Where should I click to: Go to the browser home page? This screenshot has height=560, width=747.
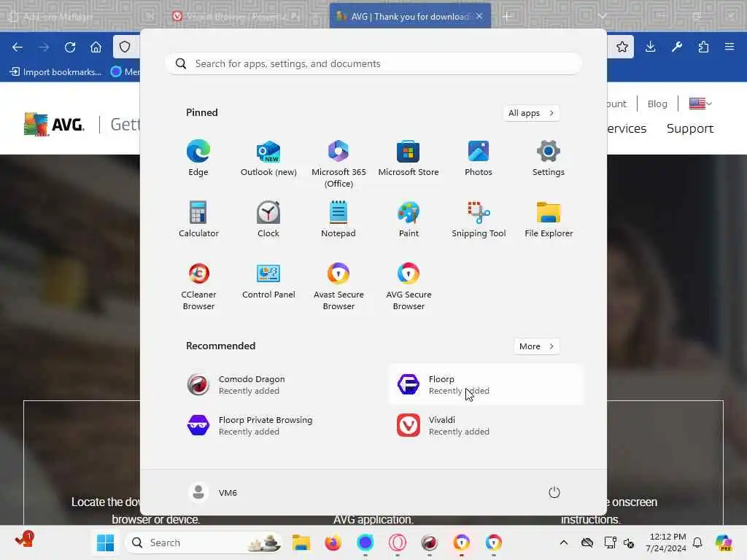[96, 47]
